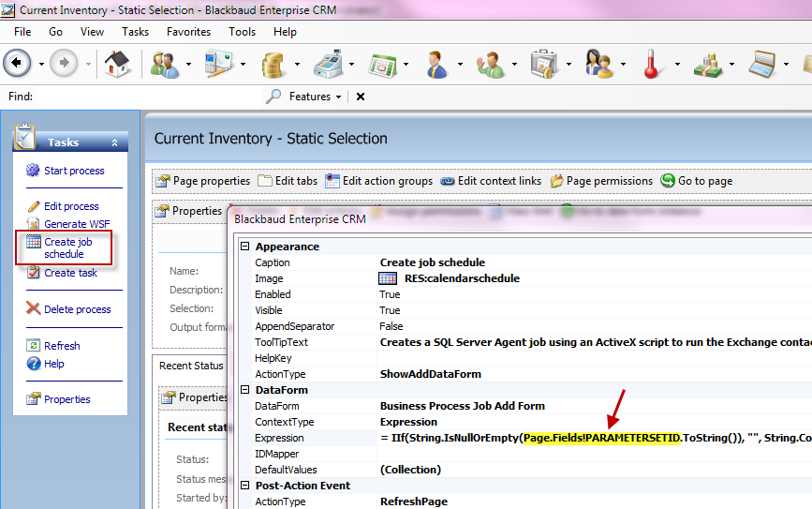The image size is (812, 509).
Task: Click the Expression property value cell
Action: point(595,438)
